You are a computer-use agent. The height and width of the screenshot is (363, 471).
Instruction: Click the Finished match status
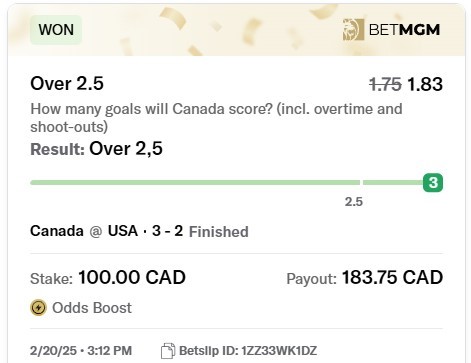pyautogui.click(x=219, y=232)
